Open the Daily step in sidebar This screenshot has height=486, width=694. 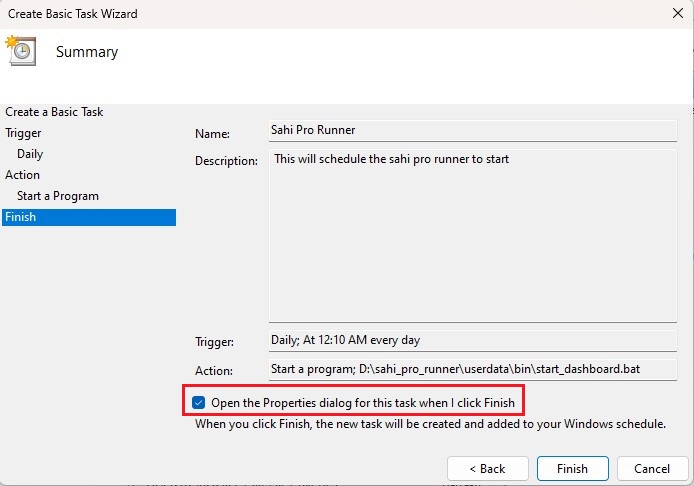point(30,154)
